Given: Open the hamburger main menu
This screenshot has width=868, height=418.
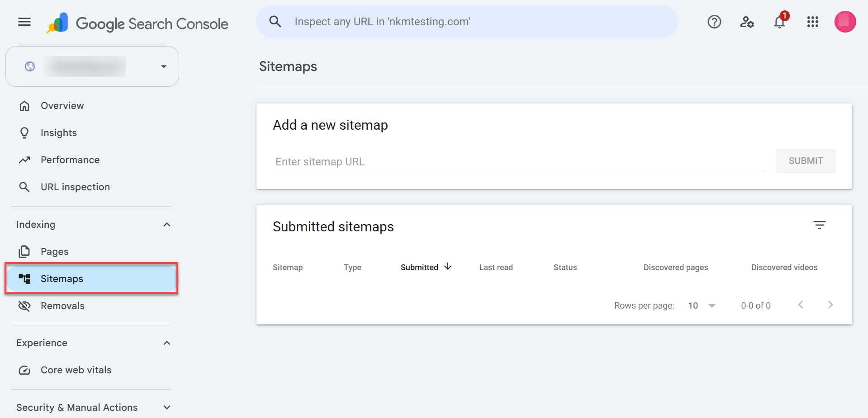Looking at the screenshot, I should click(x=24, y=22).
